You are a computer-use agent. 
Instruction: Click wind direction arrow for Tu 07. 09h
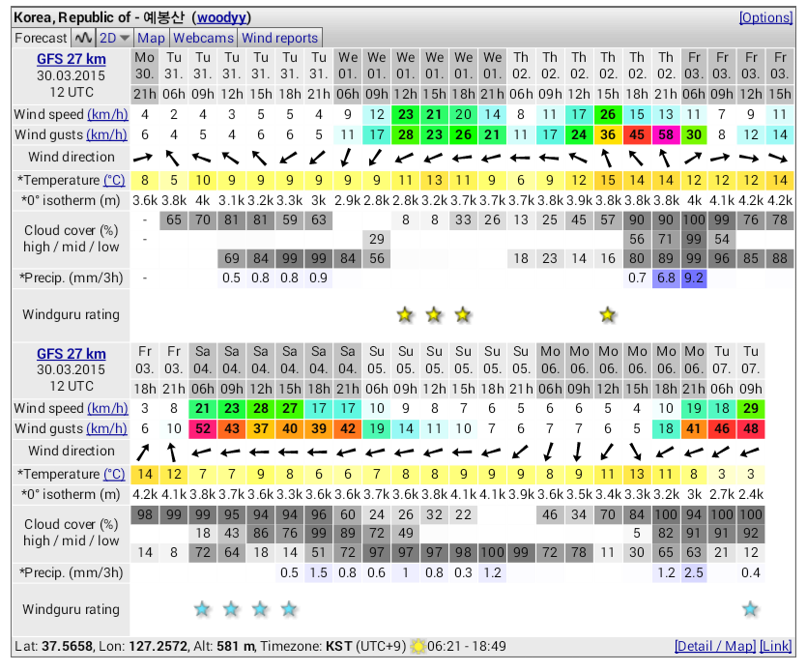click(750, 452)
